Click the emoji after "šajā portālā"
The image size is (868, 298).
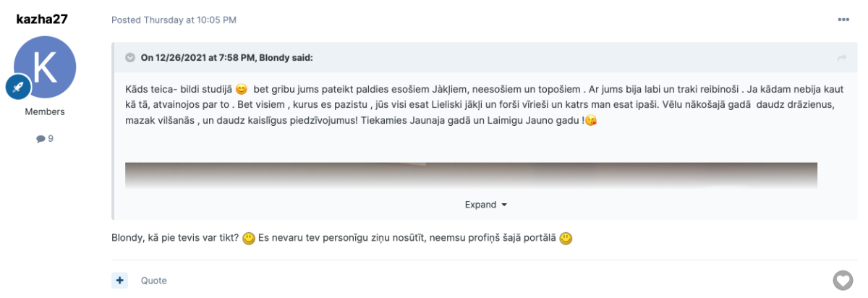[566, 238]
